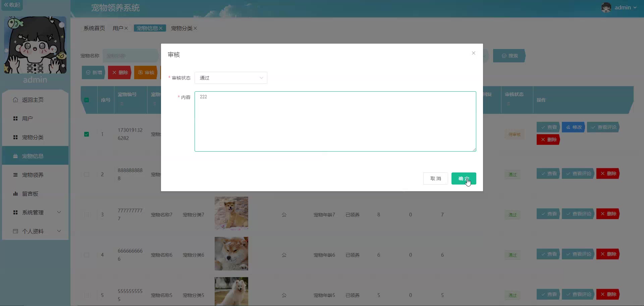Go to 返回主页 in the sidebar
644x306 pixels.
35,100
